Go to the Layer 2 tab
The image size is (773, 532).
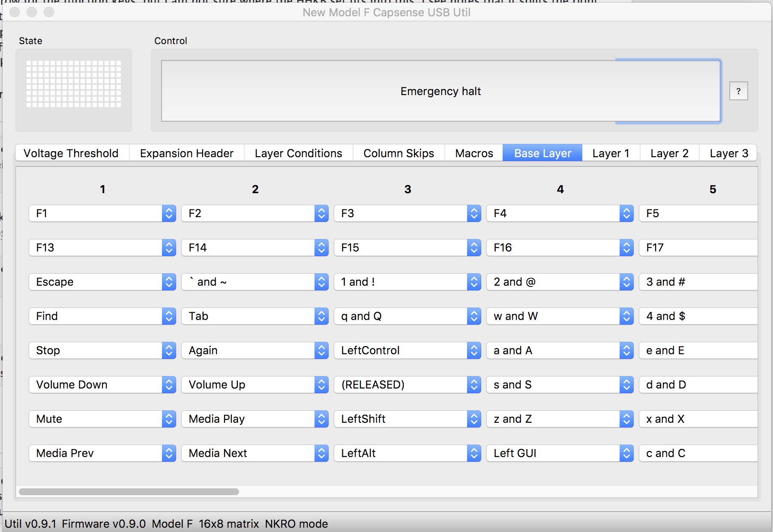669,153
